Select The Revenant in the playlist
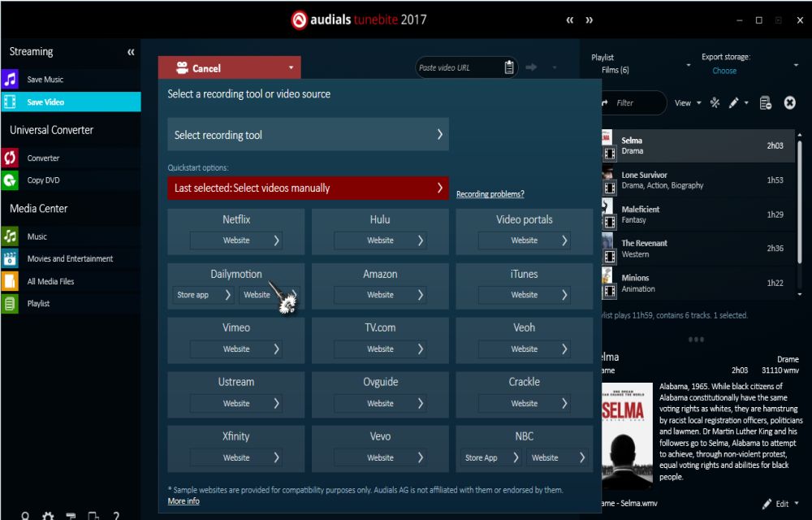This screenshot has width=812, height=520. coord(698,249)
